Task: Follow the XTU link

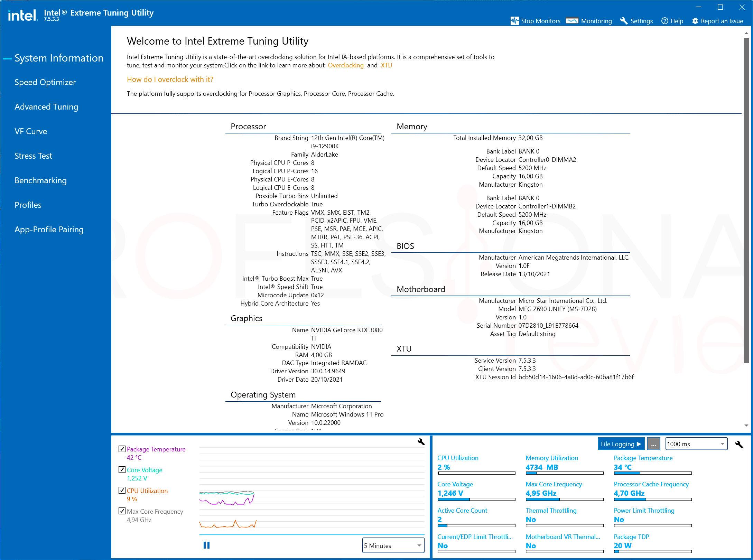Action: point(386,65)
